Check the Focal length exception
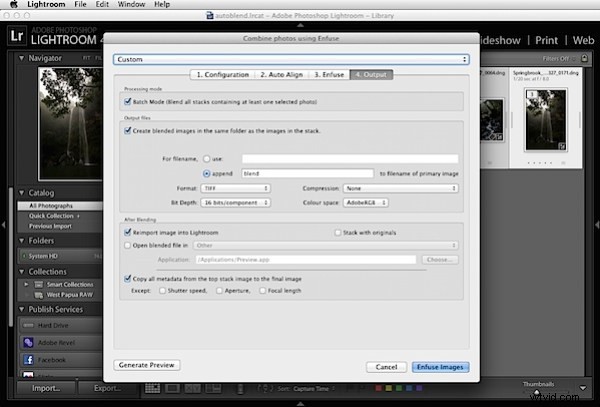Viewport: 600px width, 407px height. [262, 291]
